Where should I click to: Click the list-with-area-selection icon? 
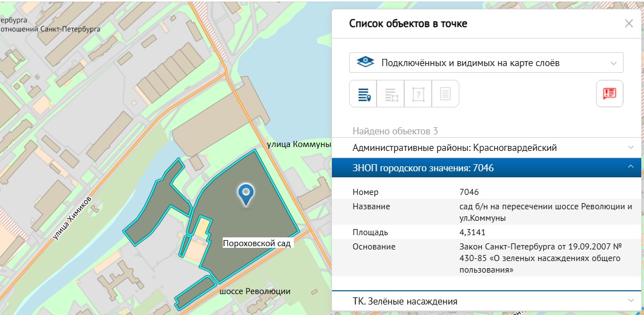point(391,94)
